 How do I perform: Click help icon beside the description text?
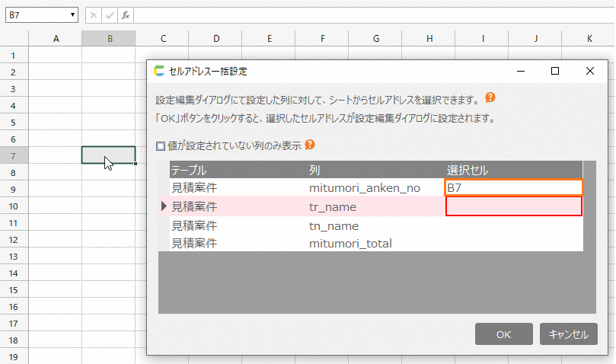pos(490,98)
